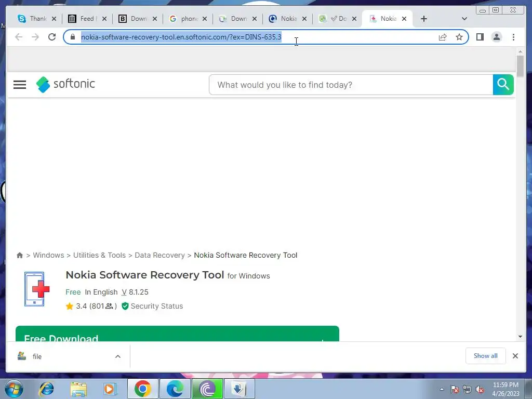532x399 pixels.
Task: Show hidden system tray icons arrow
Action: coord(442,389)
